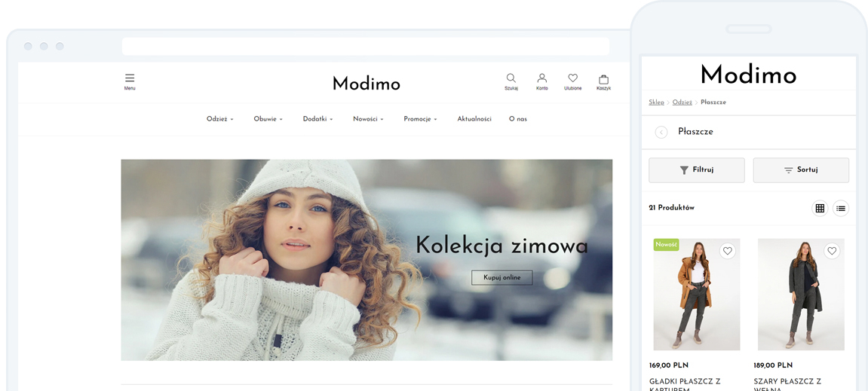868x391 pixels.
Task: Open the Ulubione favorites heart icon
Action: click(573, 78)
